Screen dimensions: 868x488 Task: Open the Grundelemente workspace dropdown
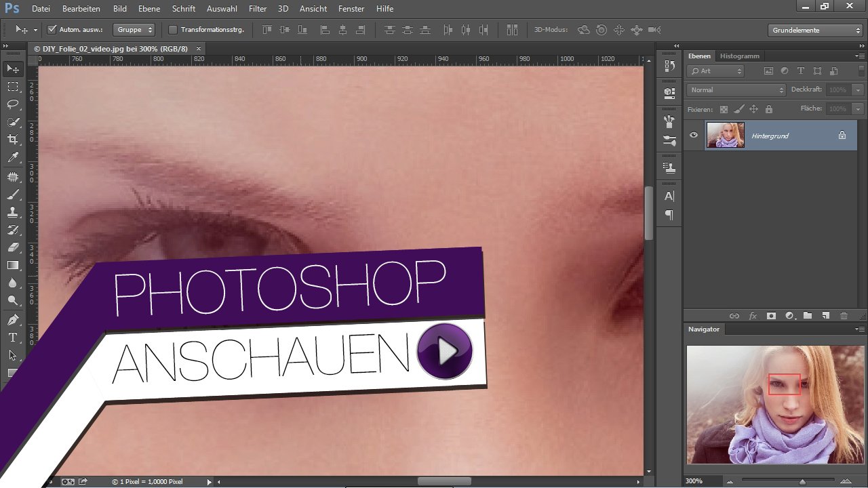click(816, 30)
